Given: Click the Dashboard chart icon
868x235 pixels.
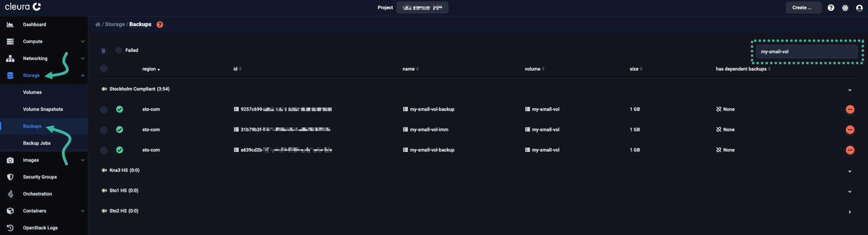Looking at the screenshot, I should click(x=10, y=24).
